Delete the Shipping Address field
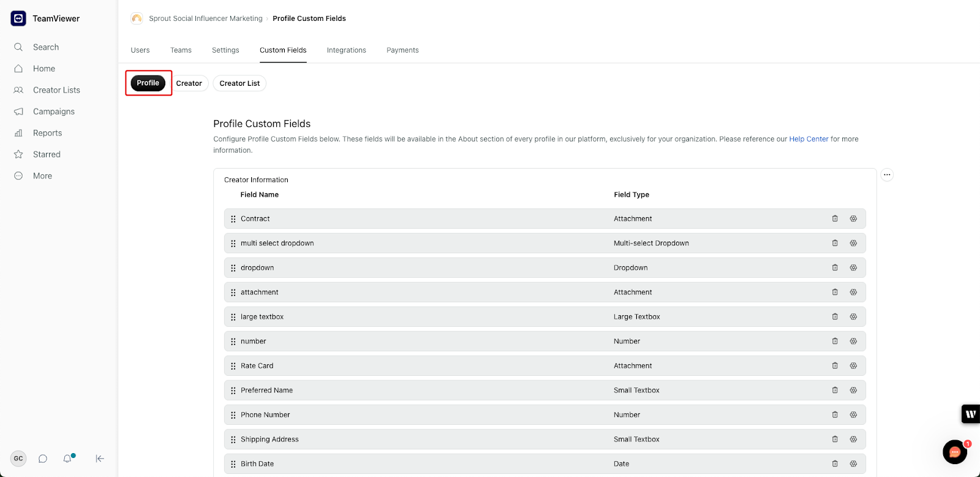This screenshot has width=980, height=477. (x=835, y=440)
